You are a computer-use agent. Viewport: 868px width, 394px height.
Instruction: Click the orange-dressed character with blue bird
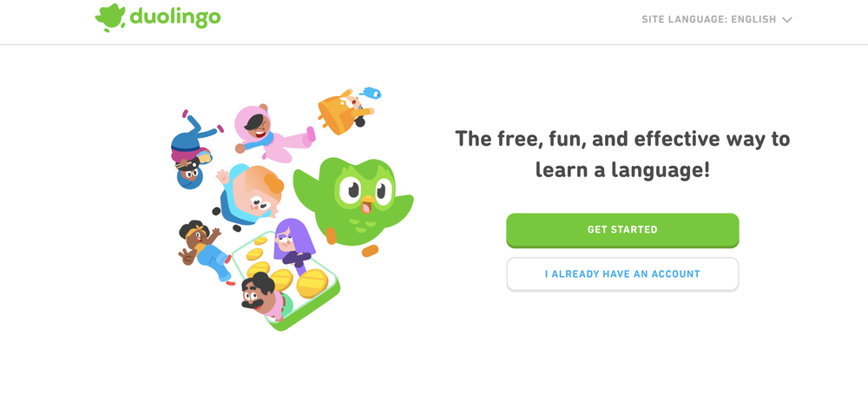344,111
